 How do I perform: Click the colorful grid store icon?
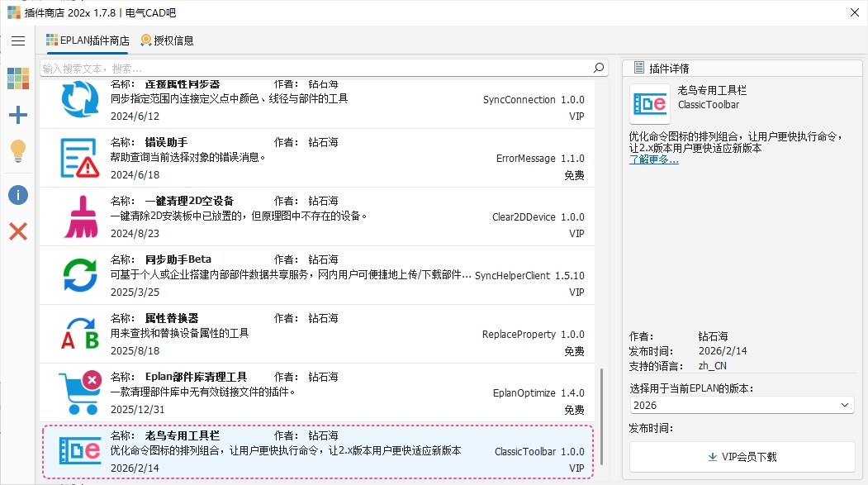[x=18, y=78]
